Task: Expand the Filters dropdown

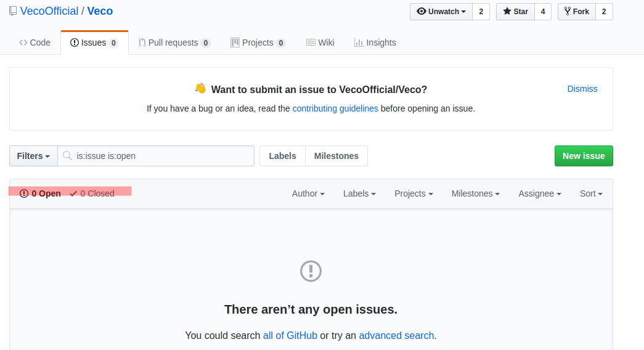Action: (33, 156)
